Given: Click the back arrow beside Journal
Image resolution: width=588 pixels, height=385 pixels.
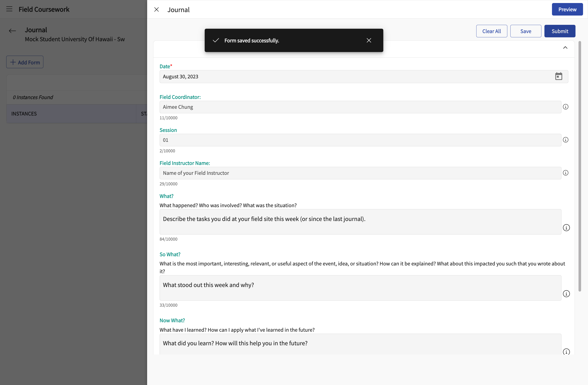Looking at the screenshot, I should [12, 31].
